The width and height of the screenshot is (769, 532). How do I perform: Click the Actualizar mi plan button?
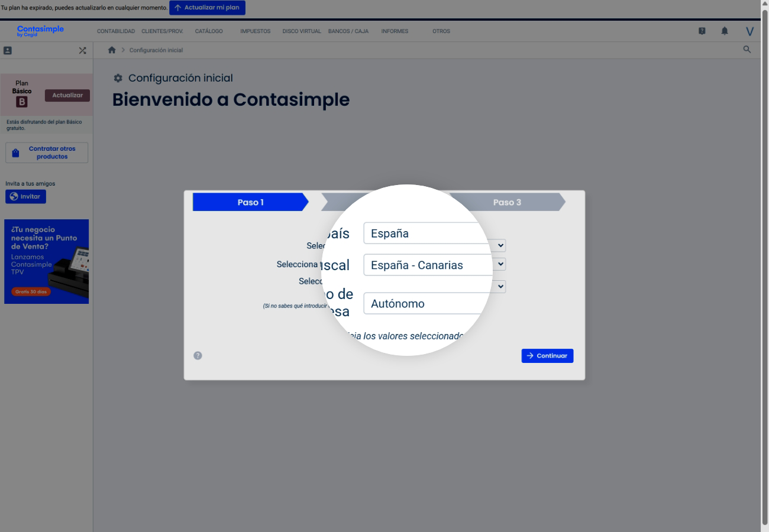point(207,8)
